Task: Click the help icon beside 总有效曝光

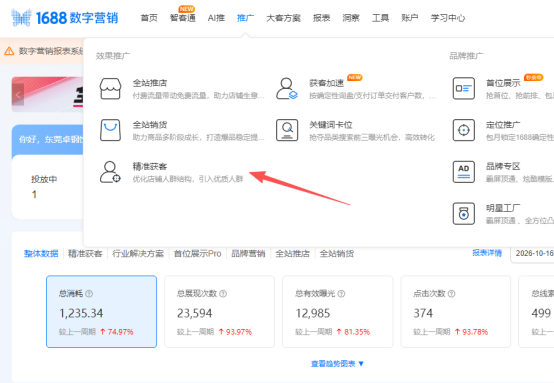Action: pos(341,294)
